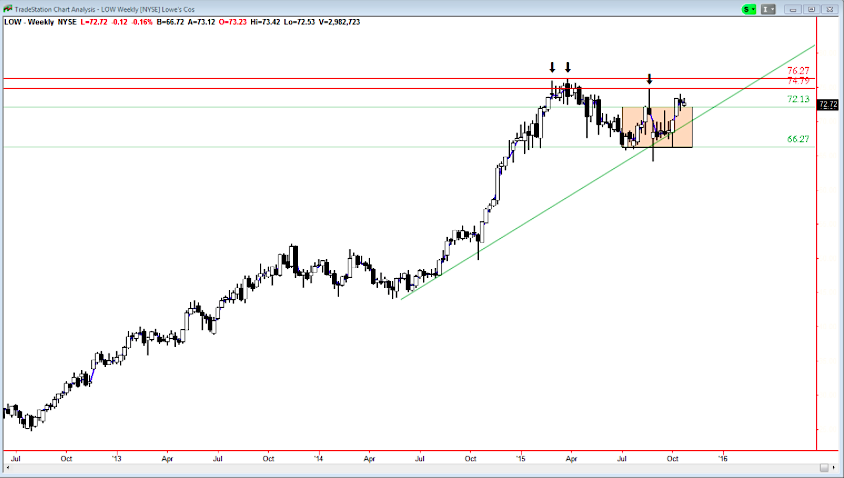
Task: Click the TradeStation window icon in title bar
Action: pos(8,9)
